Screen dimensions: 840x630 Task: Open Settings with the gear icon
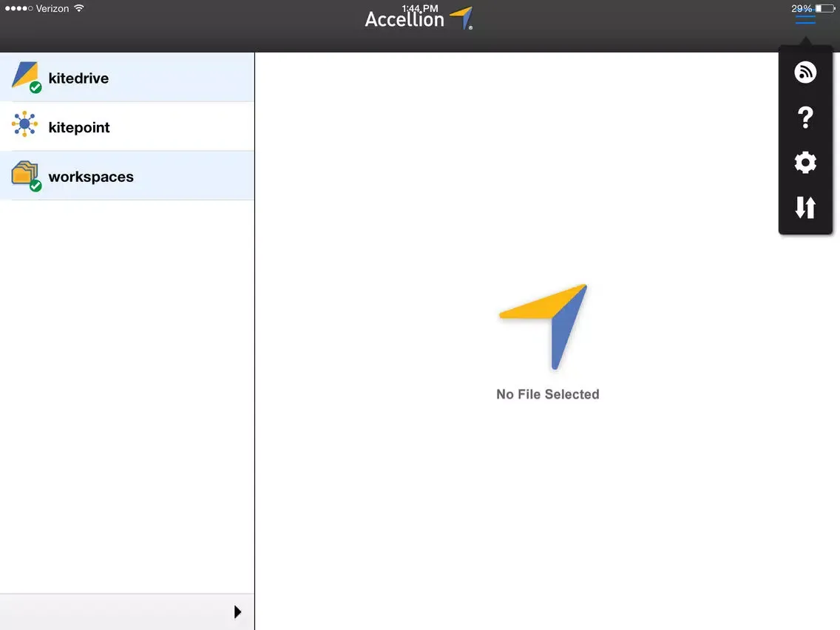click(x=805, y=163)
